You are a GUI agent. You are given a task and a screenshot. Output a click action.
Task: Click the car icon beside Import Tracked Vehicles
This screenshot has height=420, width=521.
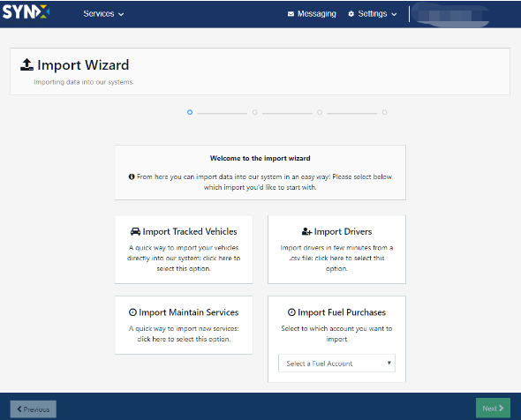[135, 231]
